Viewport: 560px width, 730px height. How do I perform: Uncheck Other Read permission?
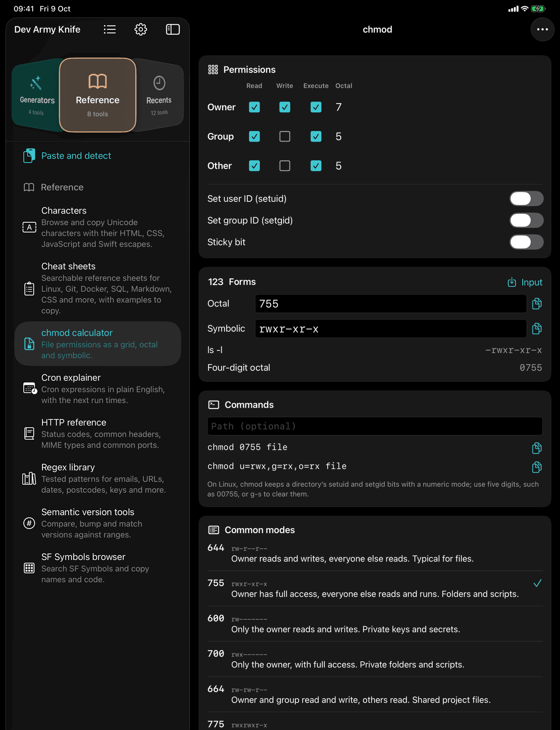(x=254, y=166)
